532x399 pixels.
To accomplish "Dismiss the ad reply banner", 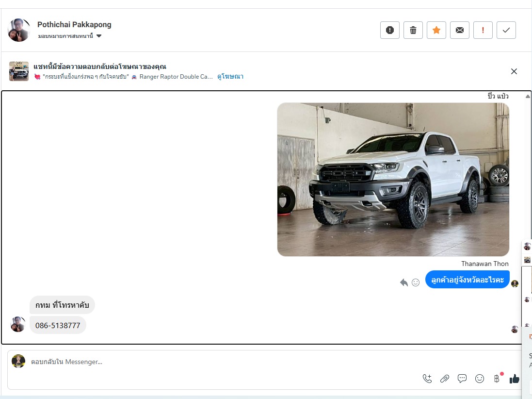I will pos(514,71).
